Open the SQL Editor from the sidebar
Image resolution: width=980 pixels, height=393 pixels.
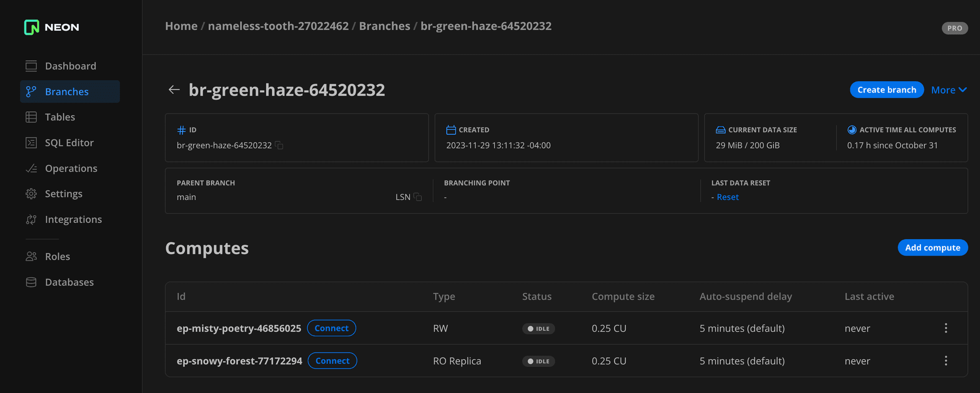tap(69, 143)
